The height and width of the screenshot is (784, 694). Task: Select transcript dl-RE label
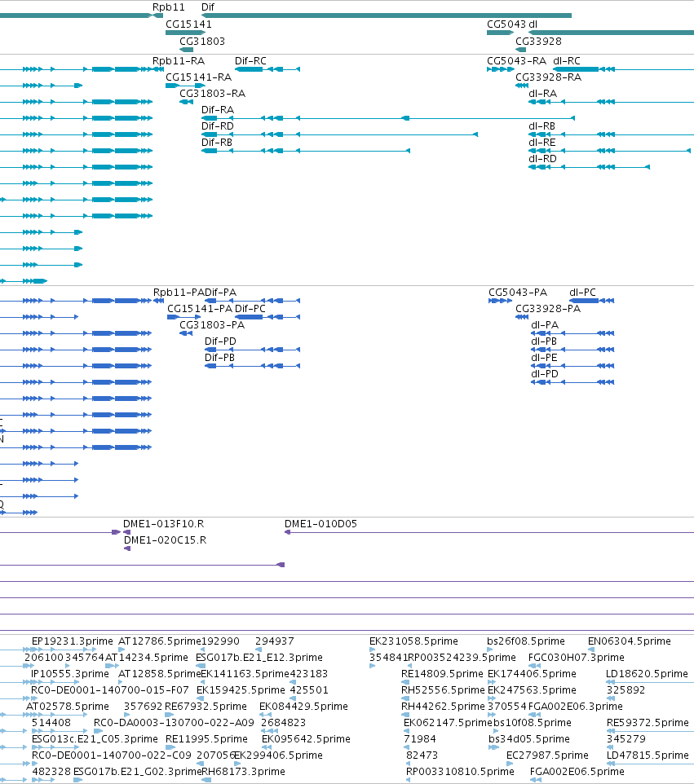point(542,142)
